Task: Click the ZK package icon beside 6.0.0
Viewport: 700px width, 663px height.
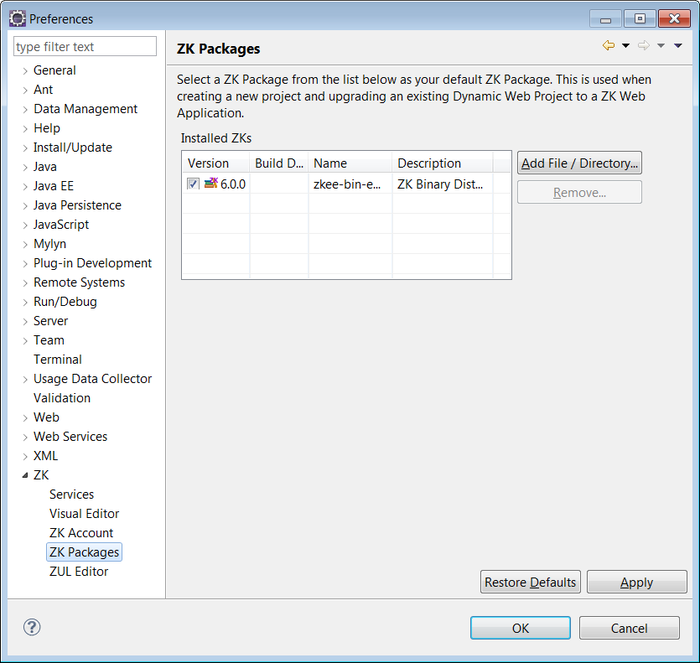Action: (x=211, y=183)
